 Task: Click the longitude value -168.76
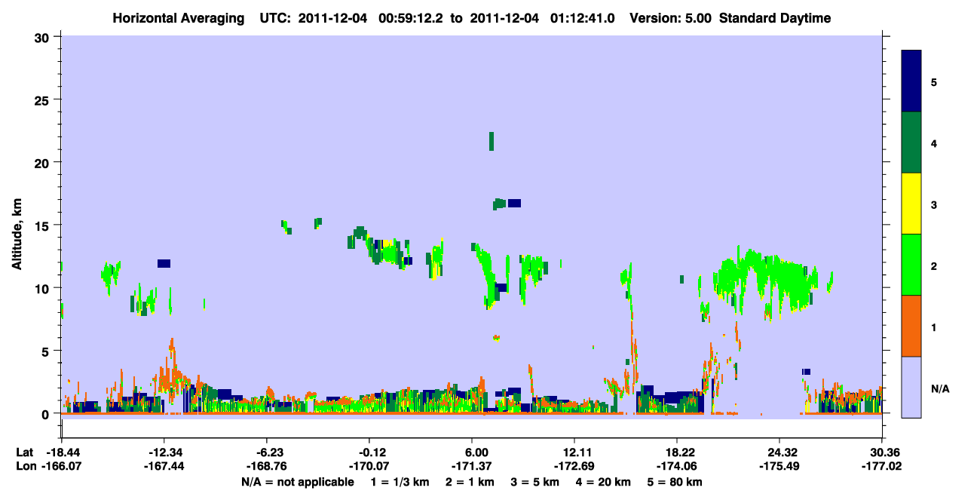coord(267,466)
